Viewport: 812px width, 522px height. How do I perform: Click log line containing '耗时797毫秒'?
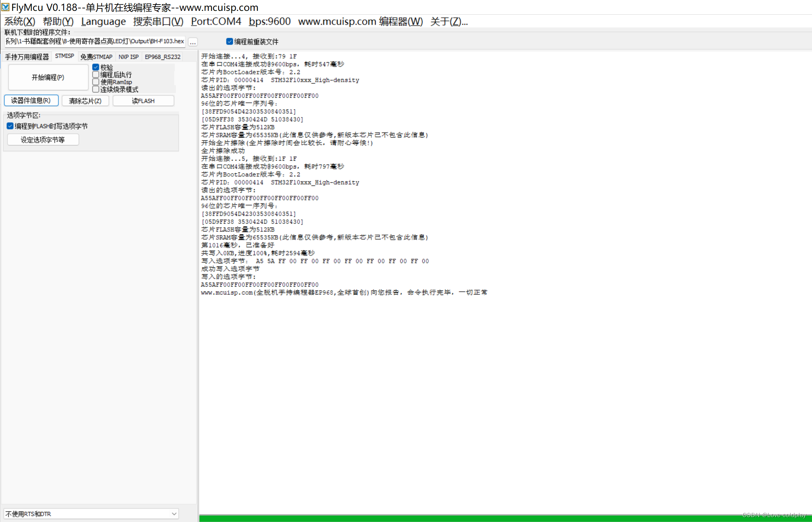[x=272, y=167]
